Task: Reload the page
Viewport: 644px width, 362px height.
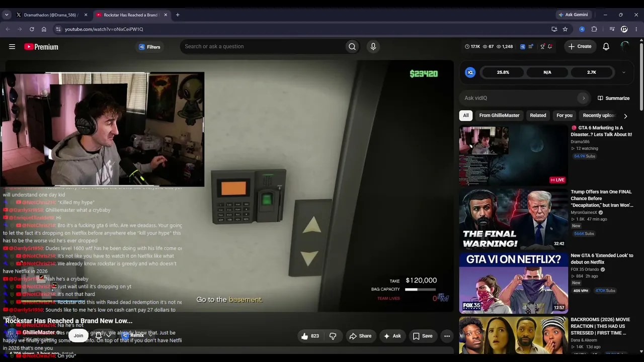Action: [32, 29]
